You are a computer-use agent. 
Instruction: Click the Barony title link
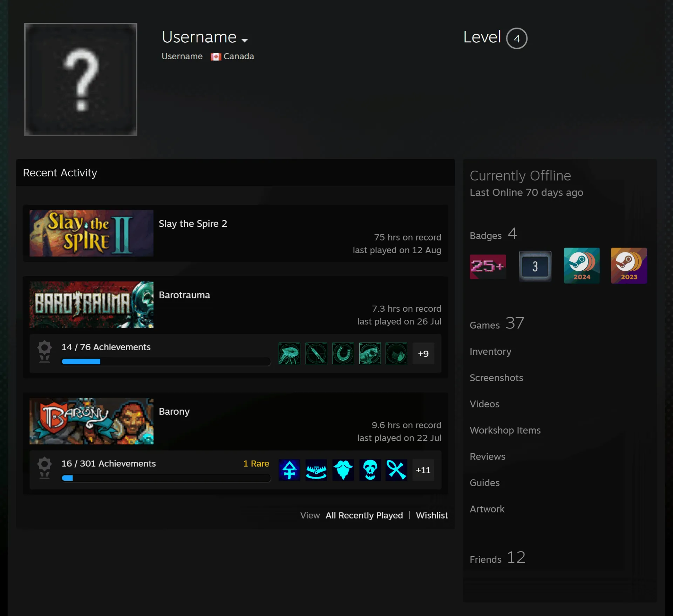(174, 412)
